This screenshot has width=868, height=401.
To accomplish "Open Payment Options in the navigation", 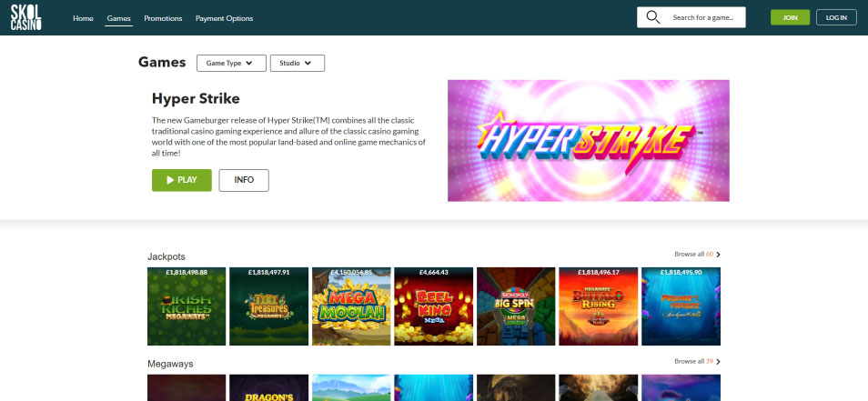I will pyautogui.click(x=224, y=18).
